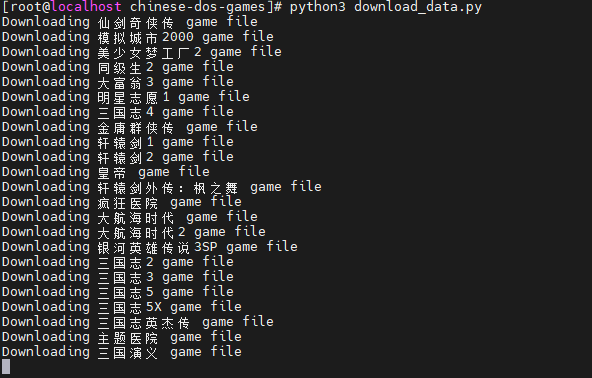Click the 三国演义 download line
This screenshot has height=378, width=592.
[x=122, y=352]
